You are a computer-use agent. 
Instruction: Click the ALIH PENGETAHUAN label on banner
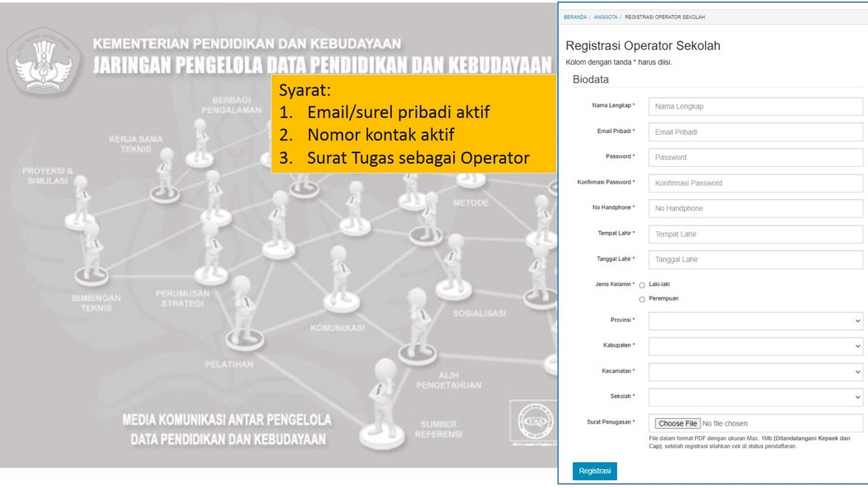click(x=448, y=380)
